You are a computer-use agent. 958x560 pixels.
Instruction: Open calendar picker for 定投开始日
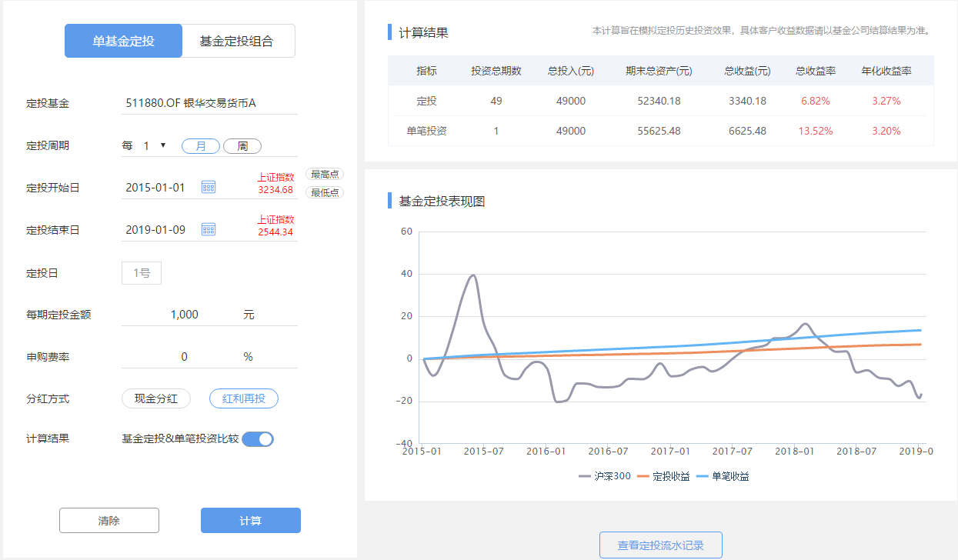[x=209, y=187]
